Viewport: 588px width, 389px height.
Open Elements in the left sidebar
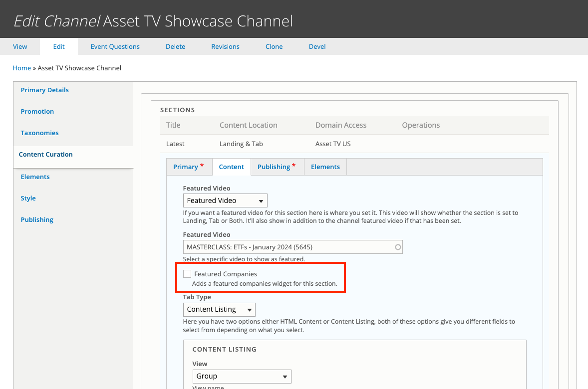35,177
